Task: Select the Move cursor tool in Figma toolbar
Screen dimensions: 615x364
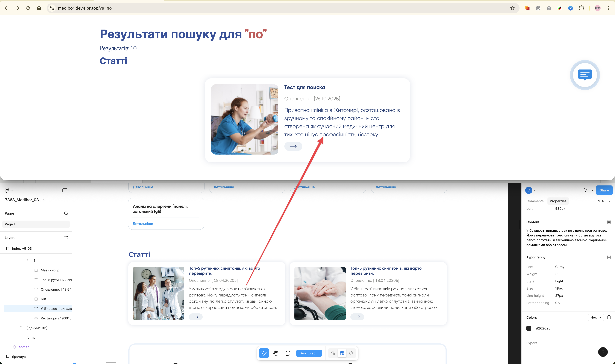Action: click(264, 353)
